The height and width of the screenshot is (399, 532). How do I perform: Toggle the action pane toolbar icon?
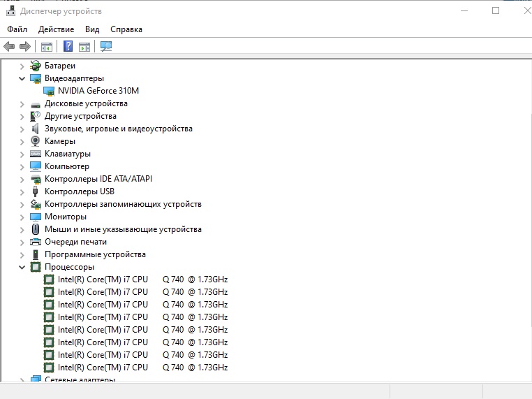point(84,47)
